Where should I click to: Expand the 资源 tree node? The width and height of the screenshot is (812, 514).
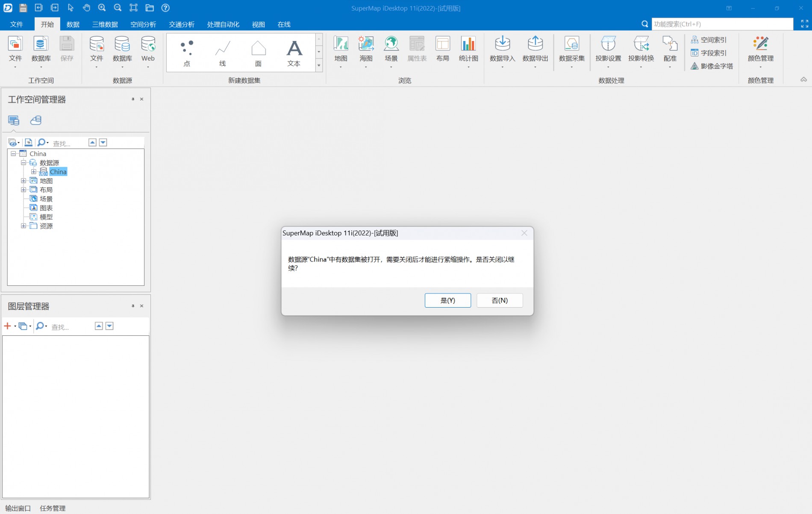click(x=24, y=226)
